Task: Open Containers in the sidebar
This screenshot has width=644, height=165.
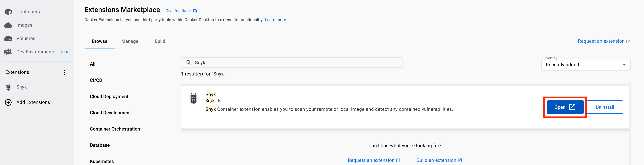Action: 28,12
